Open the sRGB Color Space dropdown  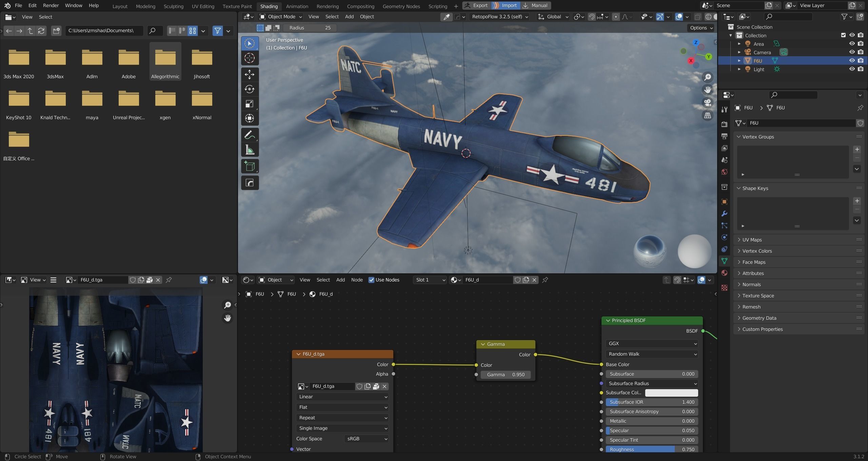(366, 439)
